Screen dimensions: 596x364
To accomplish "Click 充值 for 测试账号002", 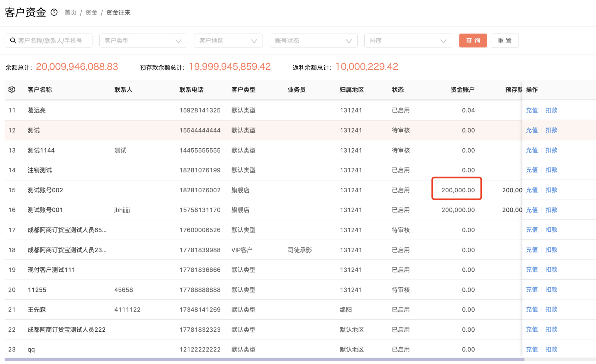I will (x=532, y=190).
